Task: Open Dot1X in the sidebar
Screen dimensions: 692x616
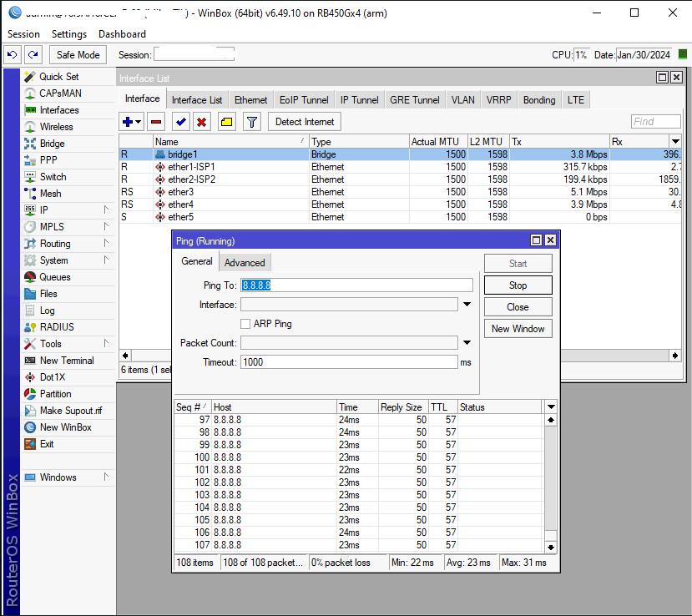Action: 53,377
